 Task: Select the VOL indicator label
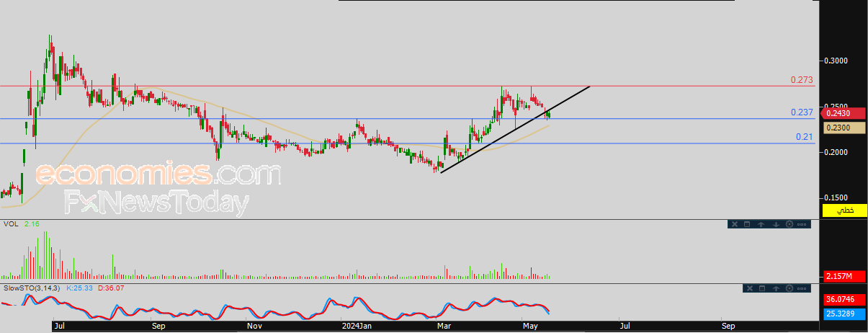[11, 224]
